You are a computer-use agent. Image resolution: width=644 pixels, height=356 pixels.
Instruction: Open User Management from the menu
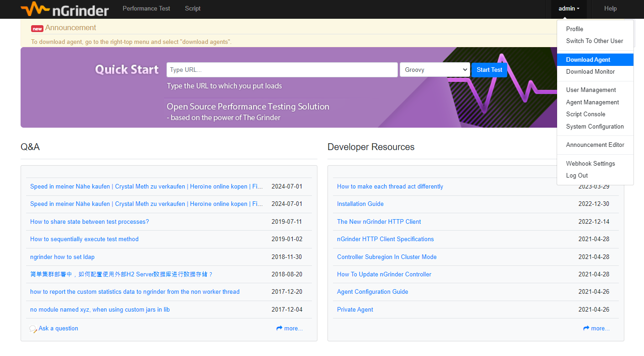595,90
